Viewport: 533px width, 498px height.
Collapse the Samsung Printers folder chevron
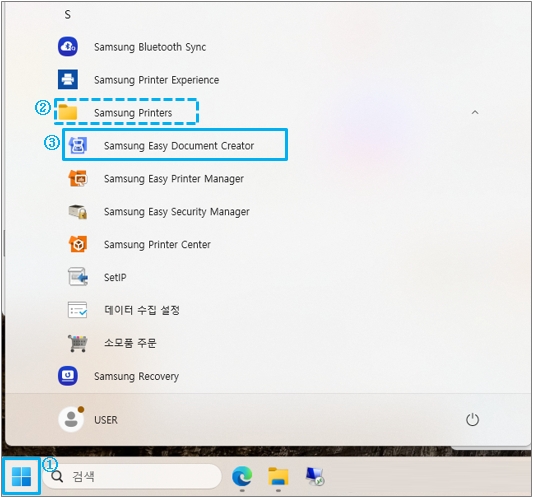[475, 112]
